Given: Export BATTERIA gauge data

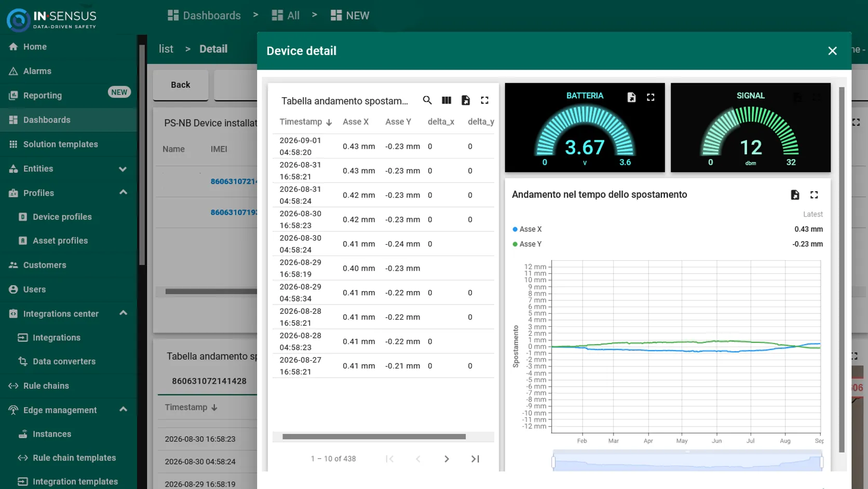Looking at the screenshot, I should (631, 97).
